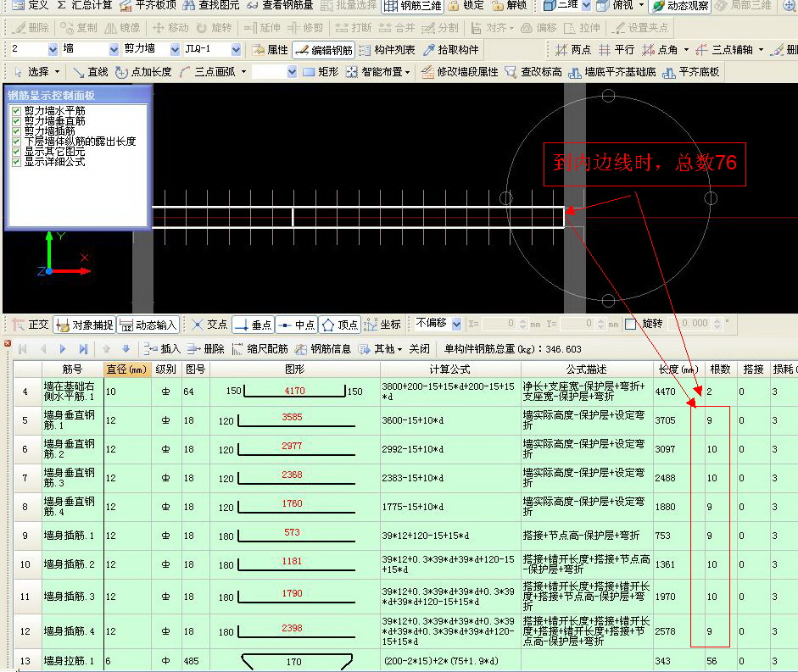Open the 剪力墙 component type dropdown

[x=175, y=49]
